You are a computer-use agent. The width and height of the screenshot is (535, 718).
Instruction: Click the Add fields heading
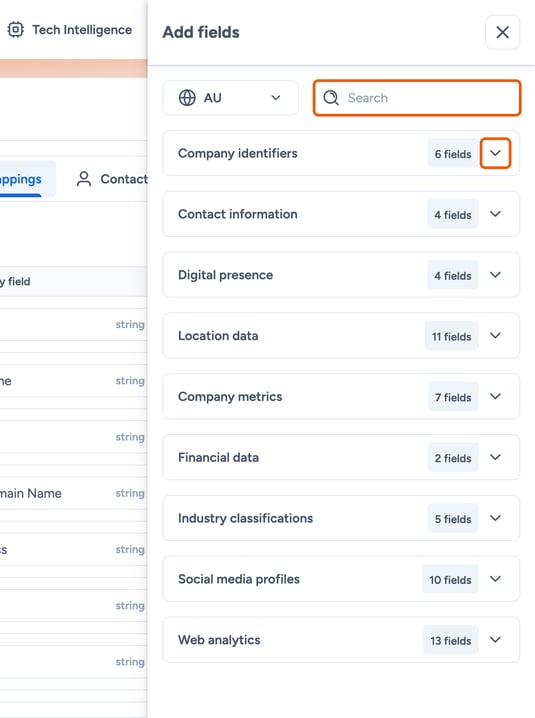201,33
